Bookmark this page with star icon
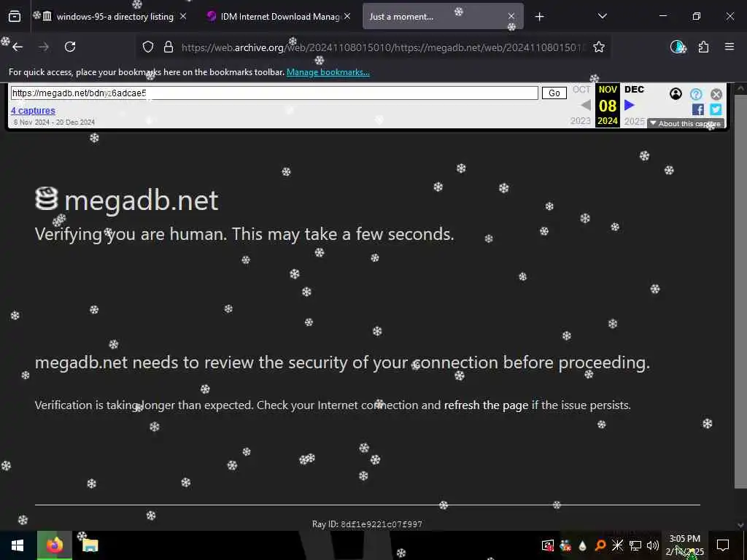The width and height of the screenshot is (747, 560). (x=599, y=47)
